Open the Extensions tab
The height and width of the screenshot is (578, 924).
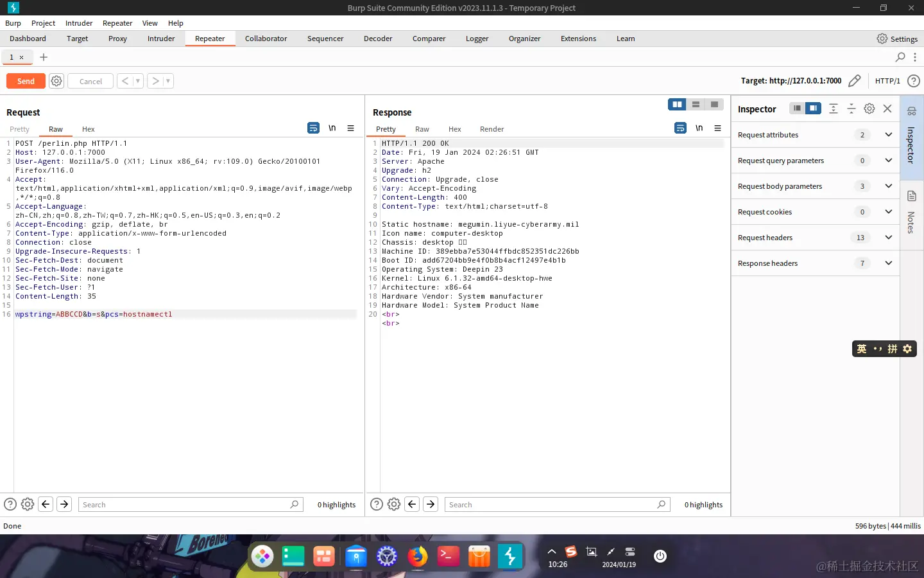tap(578, 39)
